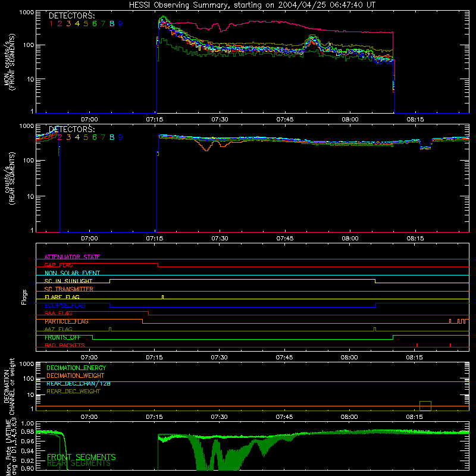Click the SC_IN_SUNLIGHT step down near 08:06
The height and width of the screenshot is (476, 476).
tap(375, 281)
